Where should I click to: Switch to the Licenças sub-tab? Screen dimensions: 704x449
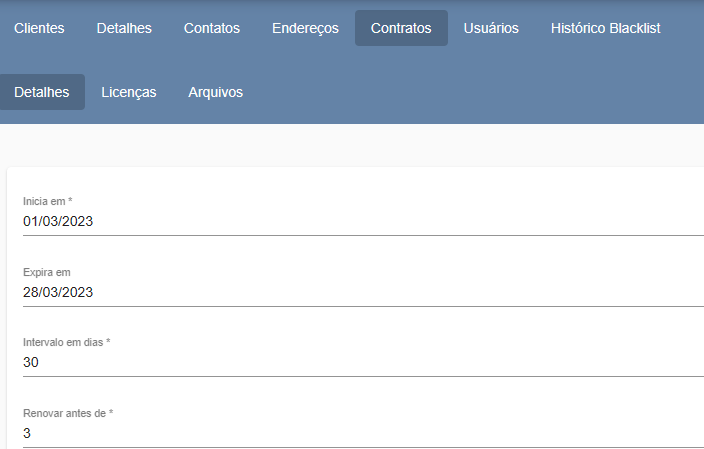point(129,92)
